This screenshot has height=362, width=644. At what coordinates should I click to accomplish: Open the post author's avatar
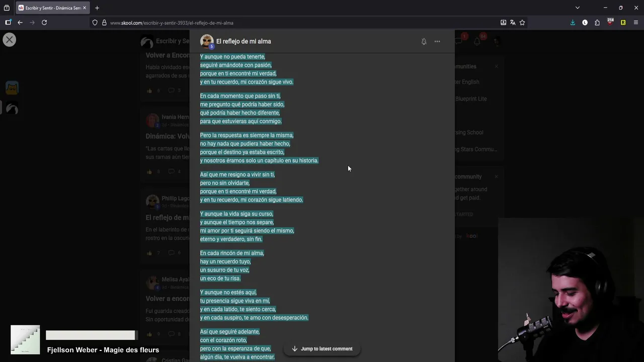207,41
